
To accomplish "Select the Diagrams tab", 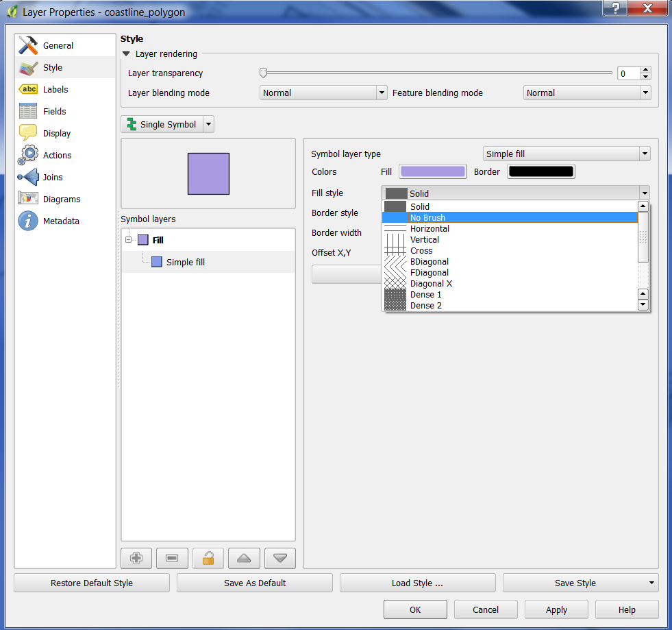I will tap(61, 199).
